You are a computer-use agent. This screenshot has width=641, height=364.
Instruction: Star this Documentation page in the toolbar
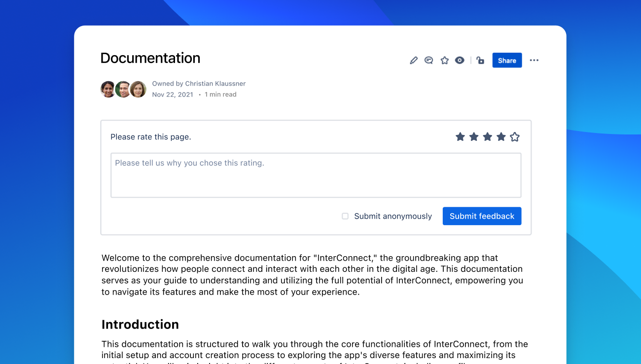(444, 60)
